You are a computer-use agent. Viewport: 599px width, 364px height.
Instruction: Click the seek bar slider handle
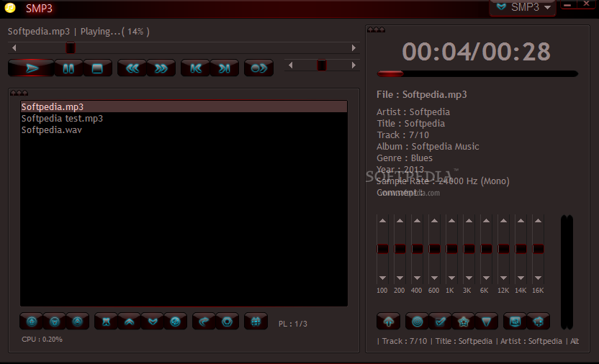pos(71,47)
